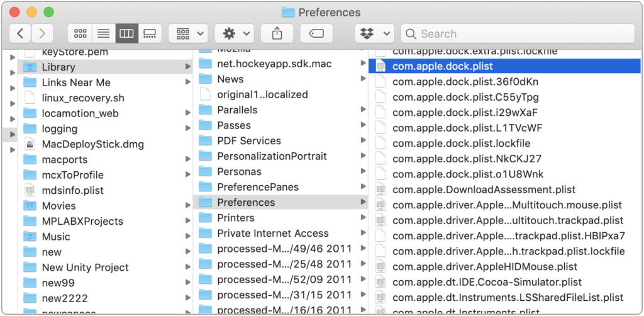Screen dimensions: 644x316
Task: Select com.apple.dock.plist.L1TVcWF
Action: 504,128
